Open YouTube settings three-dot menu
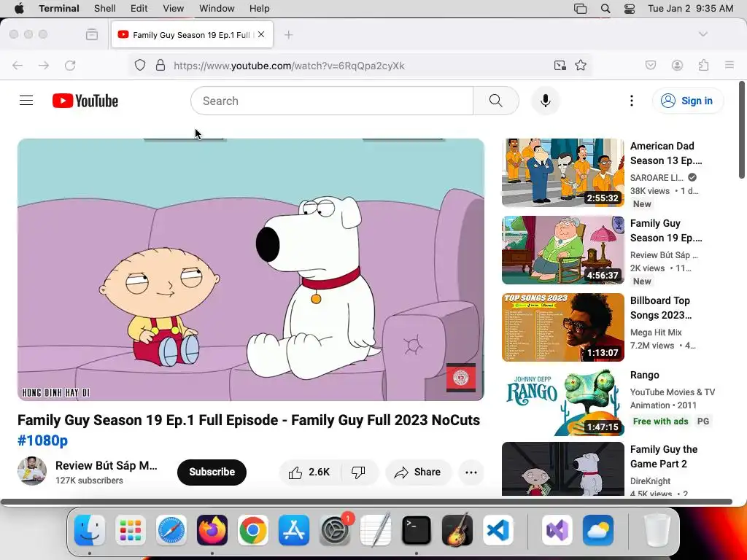The height and width of the screenshot is (560, 747). (631, 101)
